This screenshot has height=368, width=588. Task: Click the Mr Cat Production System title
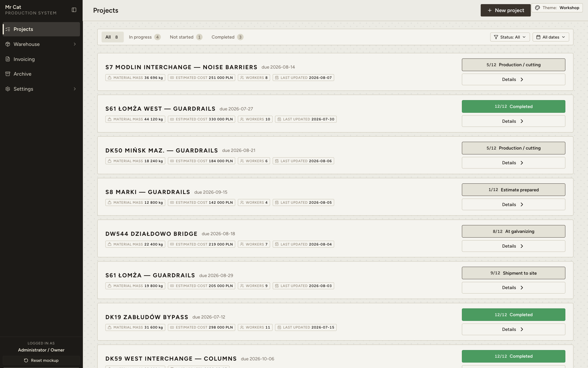[x=31, y=10]
